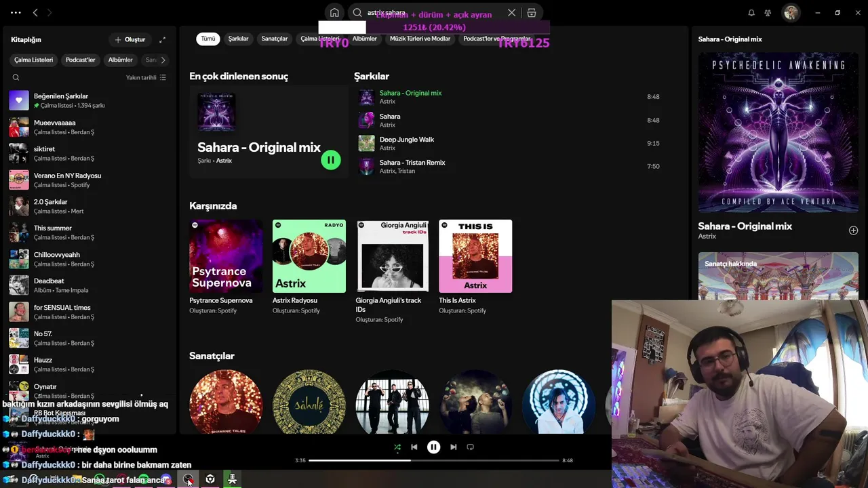Screen dimensions: 868x488
Task: Select the Tümü search filter
Action: point(208,39)
